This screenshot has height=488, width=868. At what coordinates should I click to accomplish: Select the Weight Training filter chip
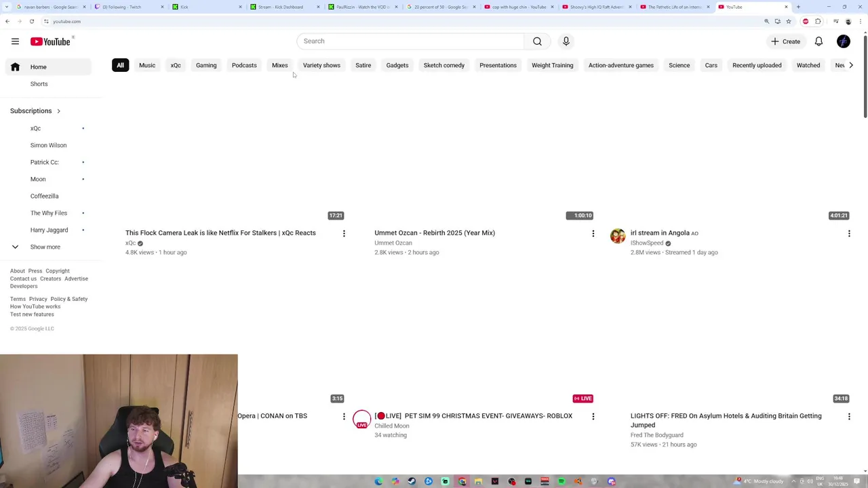(553, 66)
